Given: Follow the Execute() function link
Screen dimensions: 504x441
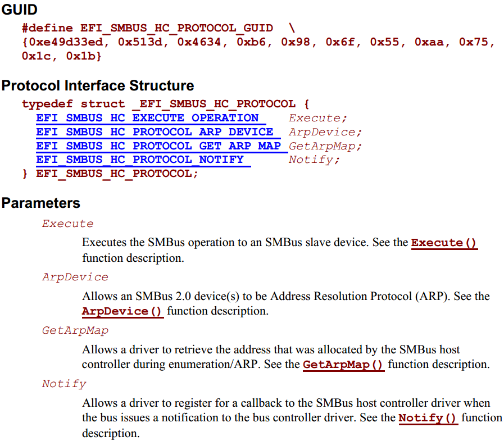Looking at the screenshot, I should (x=444, y=243).
